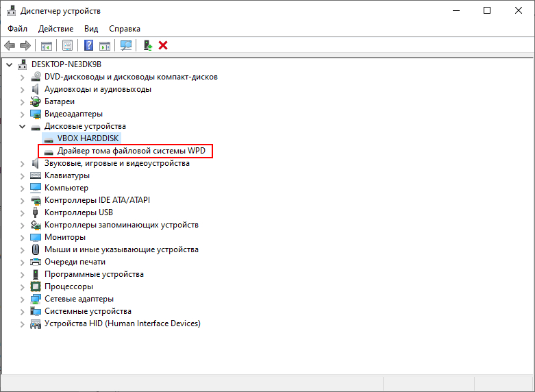Screen dimensions: 535x392
Task: Click the Процессоры chip icon
Action: point(36,286)
